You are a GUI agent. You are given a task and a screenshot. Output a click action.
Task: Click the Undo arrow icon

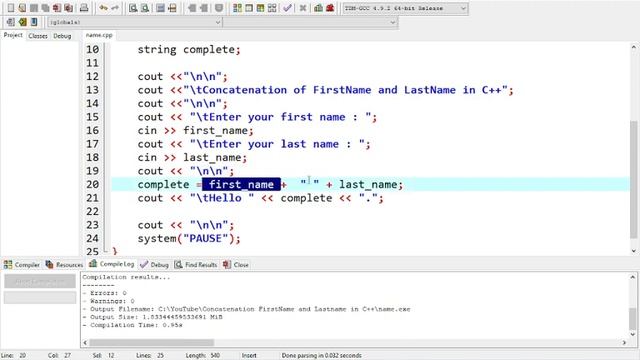coord(103,8)
